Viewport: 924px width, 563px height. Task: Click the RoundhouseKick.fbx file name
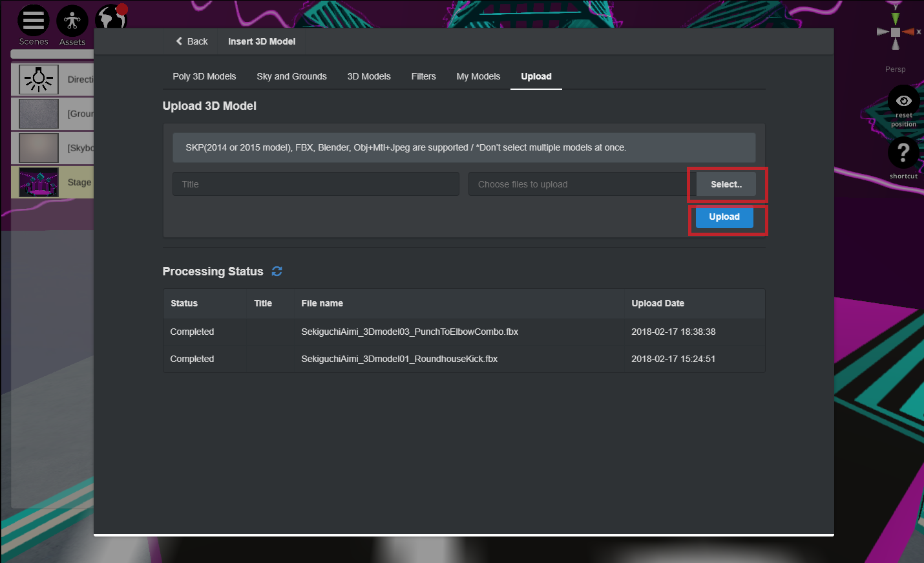pos(399,359)
